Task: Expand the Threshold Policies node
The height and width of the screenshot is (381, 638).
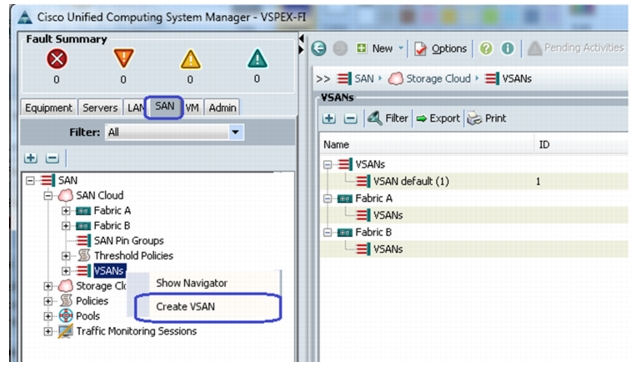Action: click(x=66, y=256)
